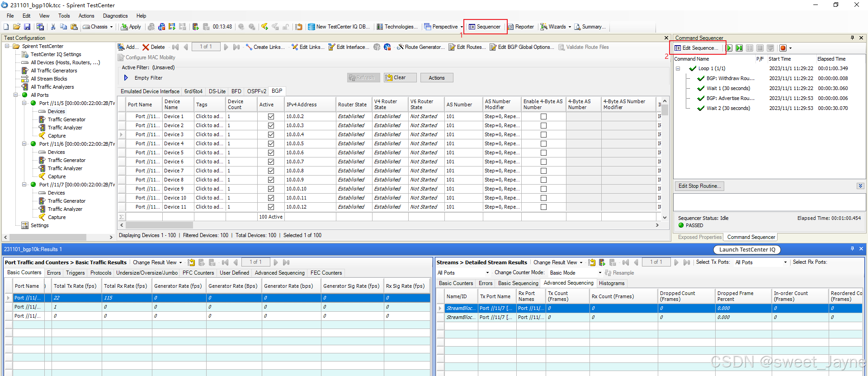Switch to the Histograms tab
868x376 pixels.
(x=612, y=283)
